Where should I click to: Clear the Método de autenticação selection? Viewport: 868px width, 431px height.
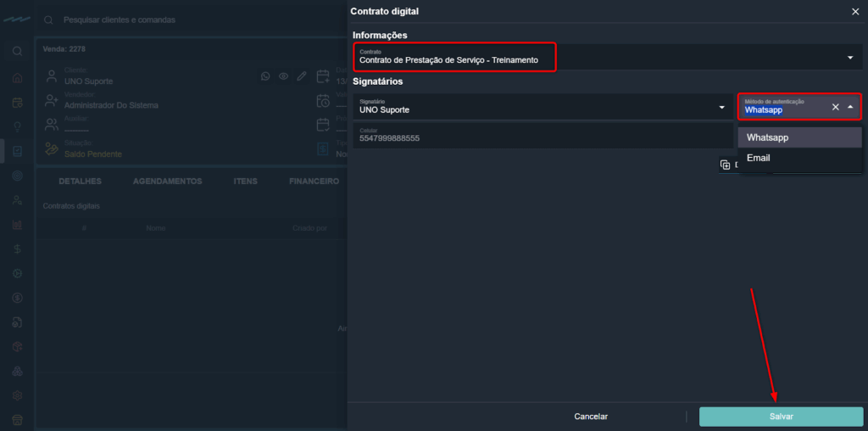(835, 107)
